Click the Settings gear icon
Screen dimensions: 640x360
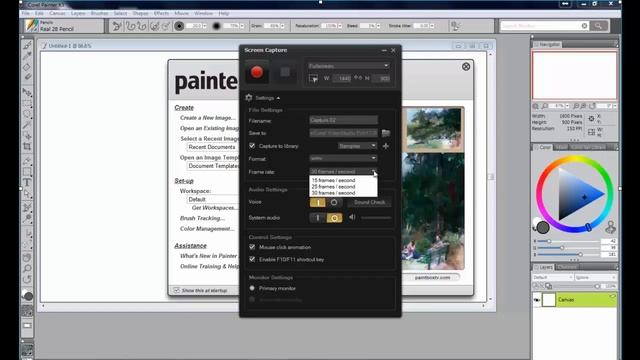(x=249, y=98)
